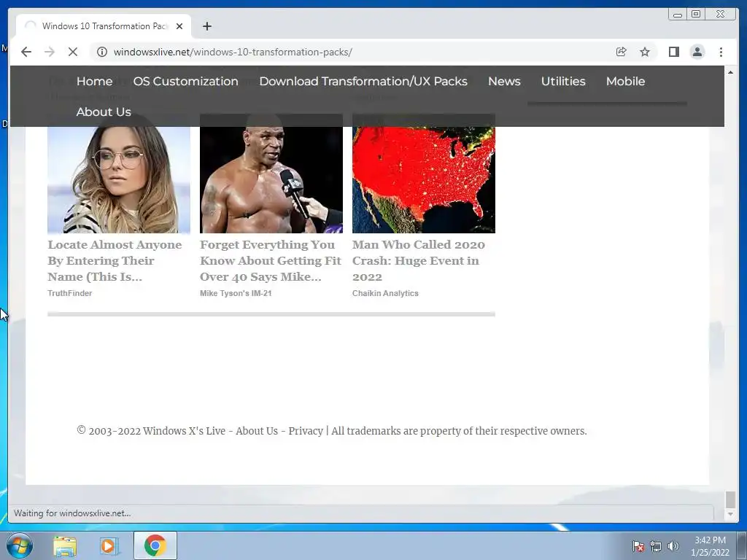Screen dimensions: 747x560
Task: Click the TruthFinder sponsor label
Action: click(x=70, y=293)
